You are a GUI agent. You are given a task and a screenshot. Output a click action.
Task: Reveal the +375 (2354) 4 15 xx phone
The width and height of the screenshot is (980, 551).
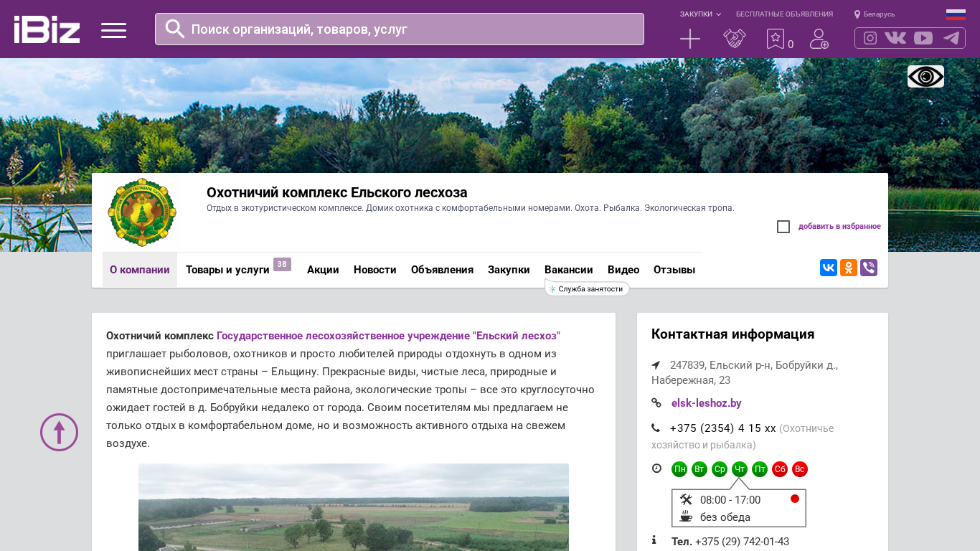pyautogui.click(x=723, y=428)
